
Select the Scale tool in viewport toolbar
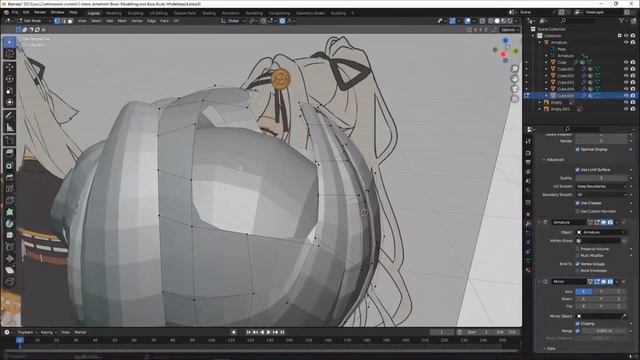click(9, 91)
